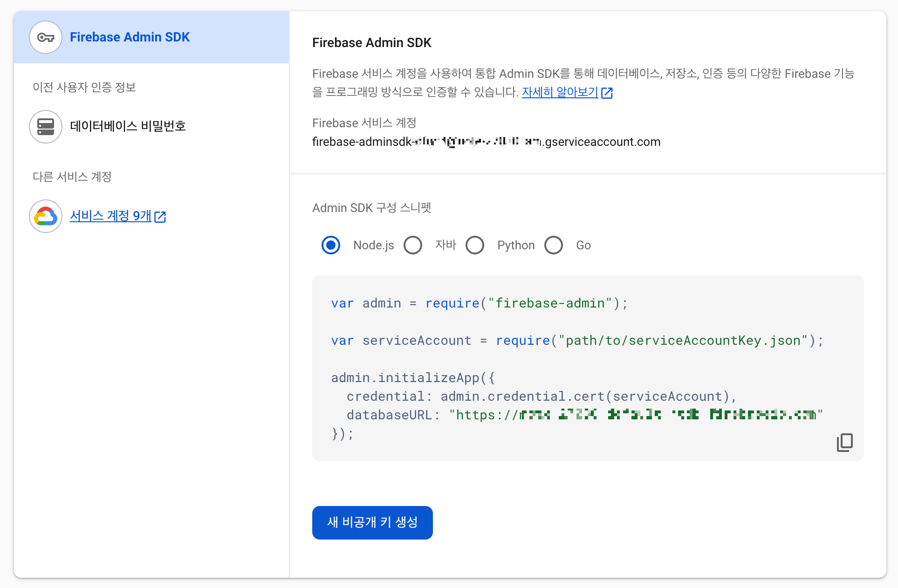The image size is (898, 588).
Task: Open the 데이터베이스 비밀번호 sidebar item
Action: [x=128, y=126]
